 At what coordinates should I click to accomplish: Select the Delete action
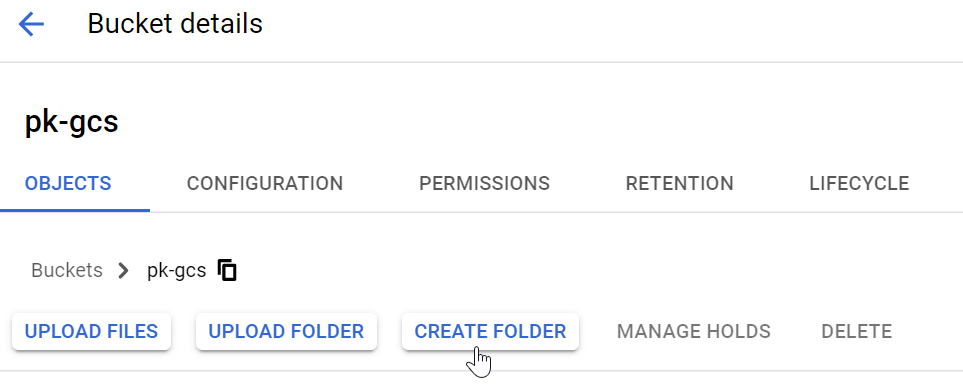click(x=857, y=332)
